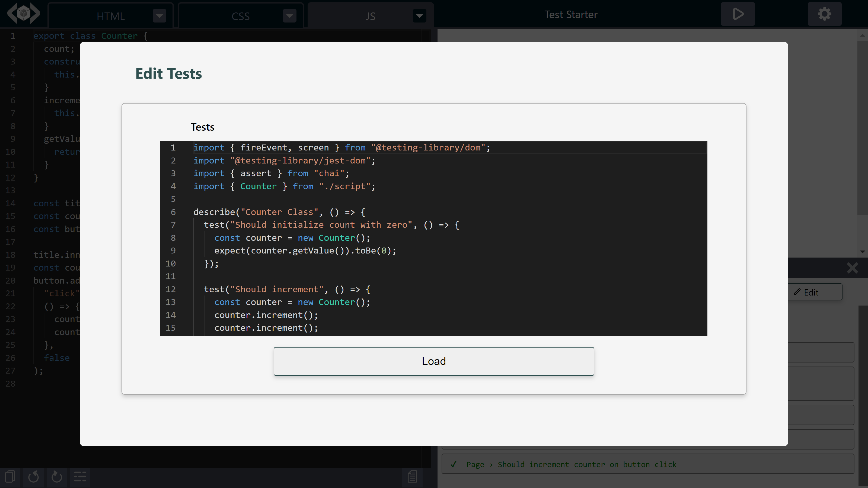This screenshot has width=868, height=488.
Task: Open the CSS panel dropdown arrow
Action: [289, 15]
